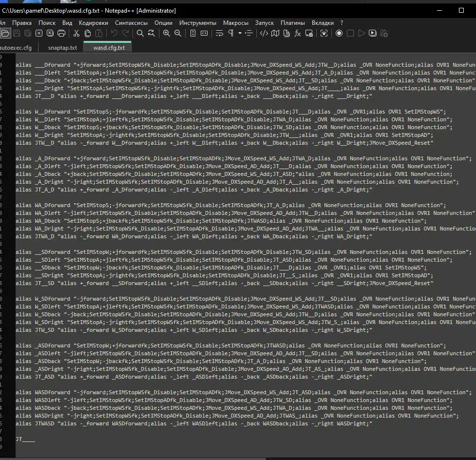Click the Find magnifier icon
476x460 pixels.
click(x=140, y=33)
